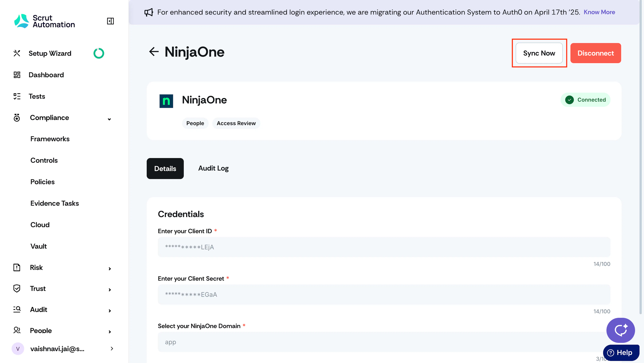Collapse the sidebar panel icon

pos(110,21)
